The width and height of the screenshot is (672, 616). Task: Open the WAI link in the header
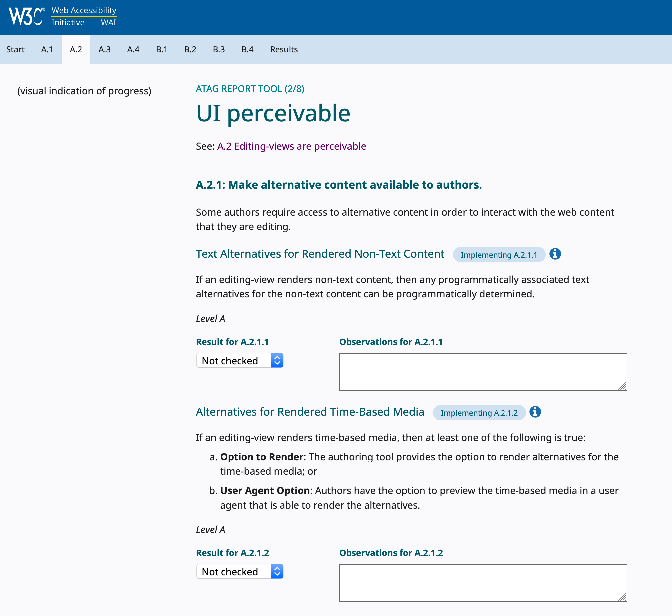[108, 23]
